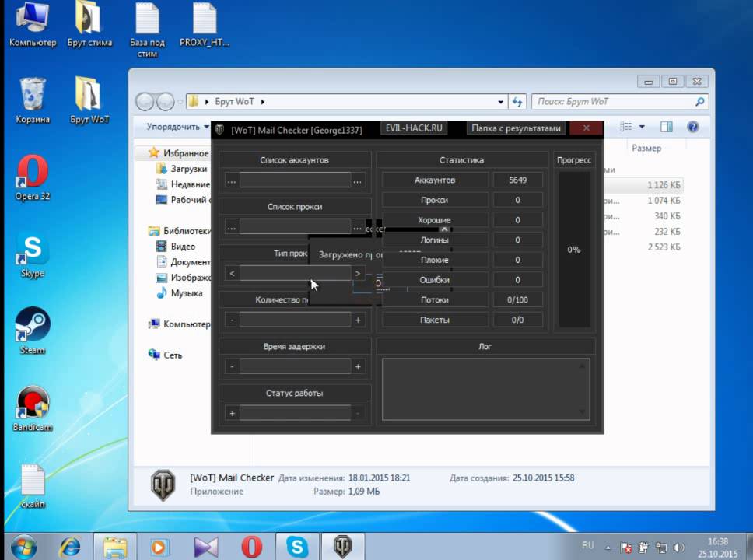Click the left ellipsis of Список аккаунтов
753x560 pixels.
(232, 181)
